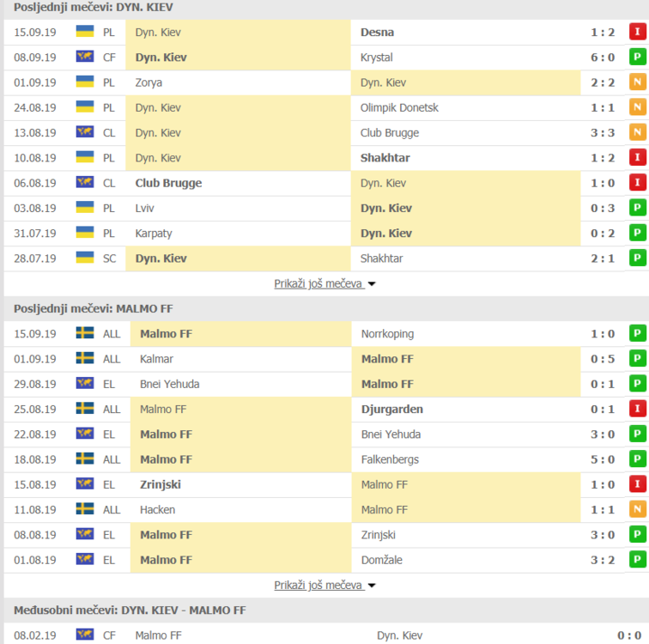
Task: Click the draw badge for Dyn. Kiev 3:3 Club Brugge
Action: click(637, 133)
